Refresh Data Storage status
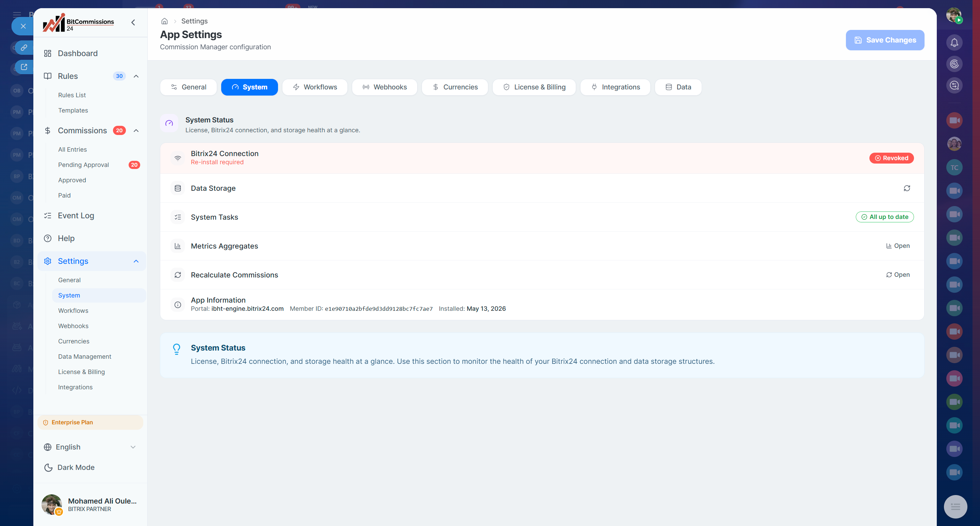 (x=907, y=188)
